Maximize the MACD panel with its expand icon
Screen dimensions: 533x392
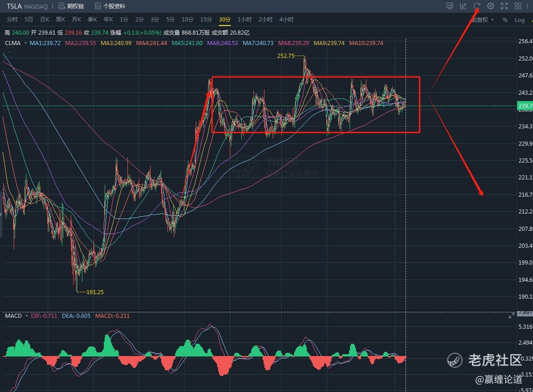512,316
